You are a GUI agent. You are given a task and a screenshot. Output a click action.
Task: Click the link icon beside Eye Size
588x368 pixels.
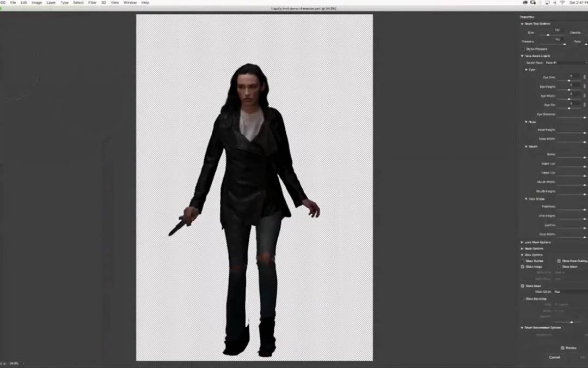coord(585,77)
